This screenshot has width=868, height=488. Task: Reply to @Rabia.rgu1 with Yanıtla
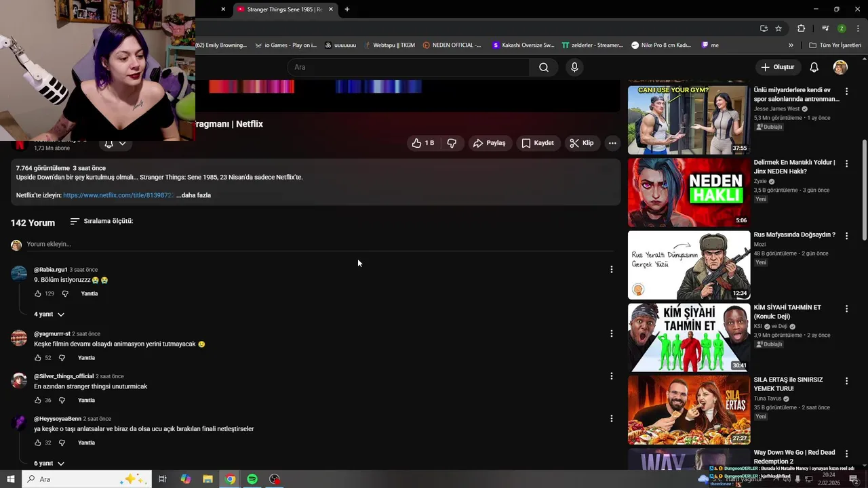point(90,293)
